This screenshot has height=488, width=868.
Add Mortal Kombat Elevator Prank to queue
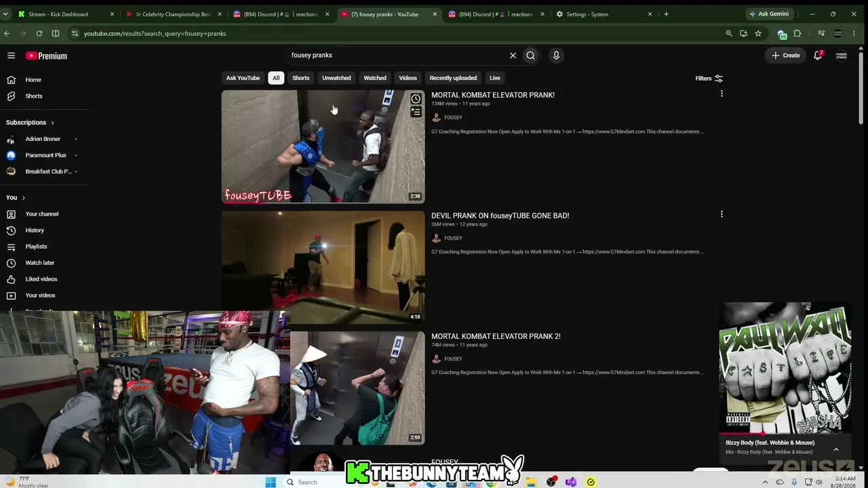(416, 112)
